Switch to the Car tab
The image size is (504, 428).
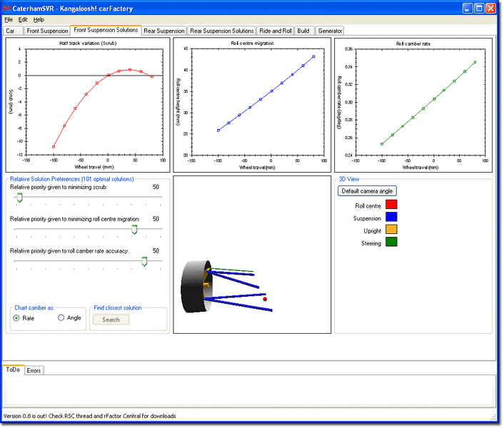pyautogui.click(x=13, y=31)
